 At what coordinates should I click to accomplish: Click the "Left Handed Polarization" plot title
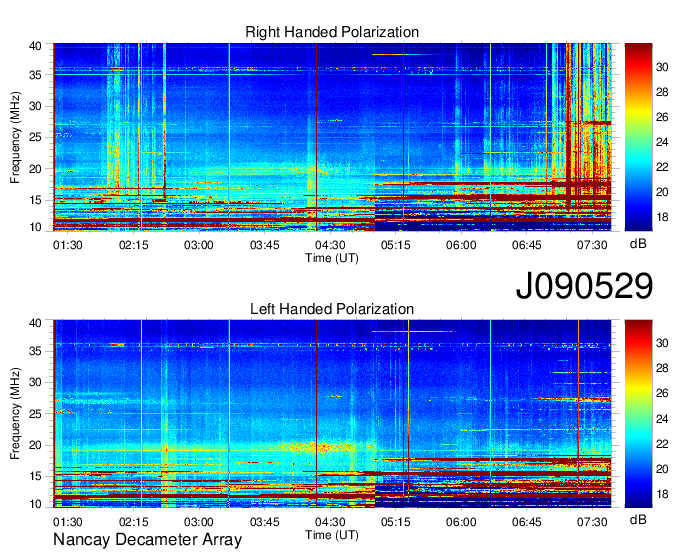tap(332, 309)
